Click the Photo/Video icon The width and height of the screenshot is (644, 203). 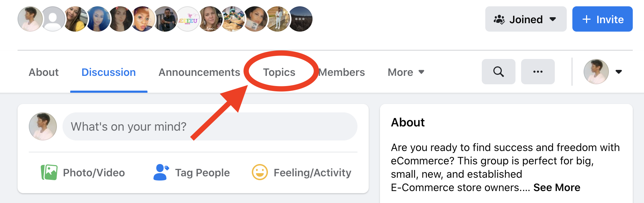(x=49, y=172)
